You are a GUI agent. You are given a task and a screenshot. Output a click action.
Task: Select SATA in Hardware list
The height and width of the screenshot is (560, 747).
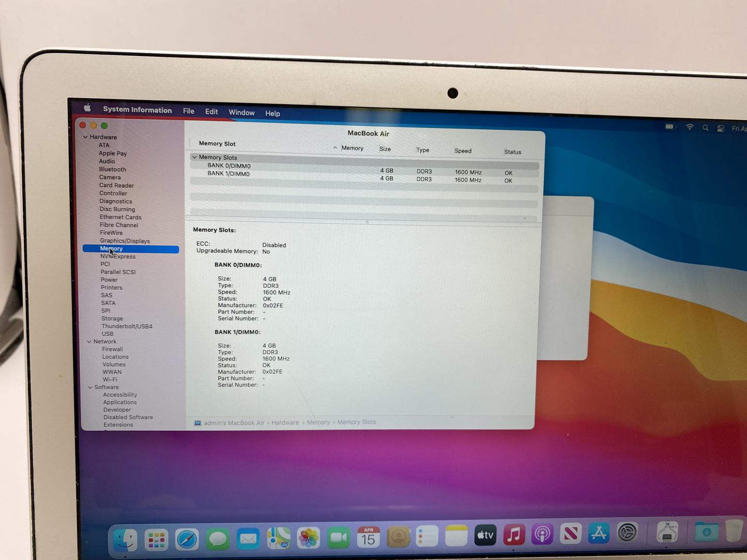click(108, 303)
